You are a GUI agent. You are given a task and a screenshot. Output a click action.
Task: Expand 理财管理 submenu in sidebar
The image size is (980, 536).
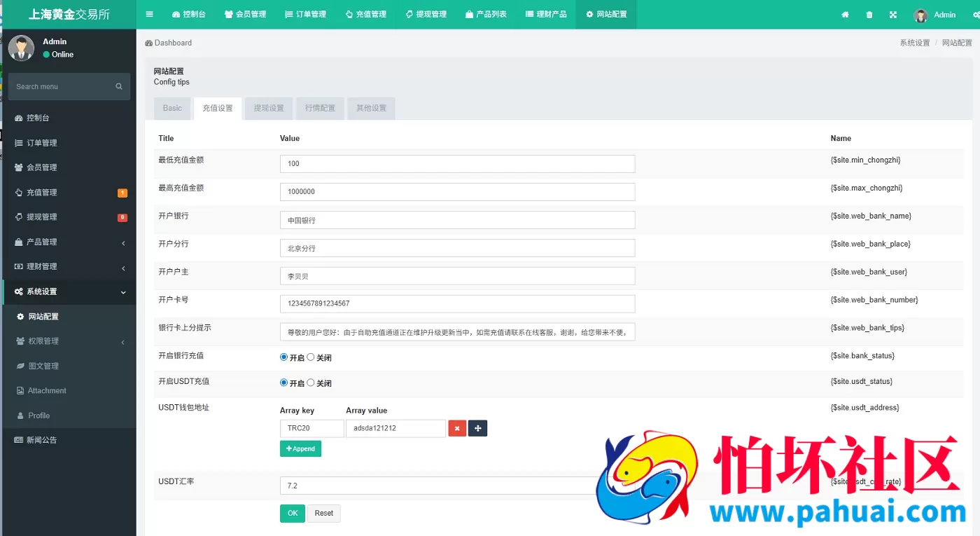pos(69,266)
